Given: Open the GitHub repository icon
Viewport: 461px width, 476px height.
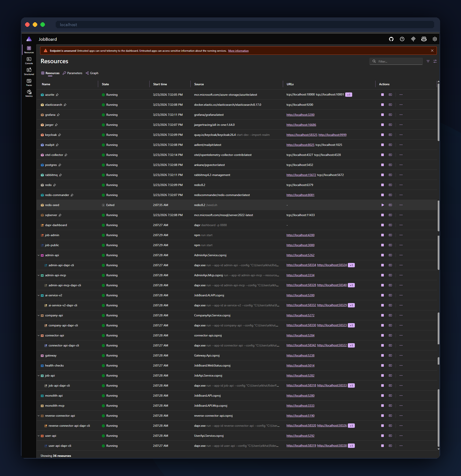Looking at the screenshot, I should pos(391,39).
